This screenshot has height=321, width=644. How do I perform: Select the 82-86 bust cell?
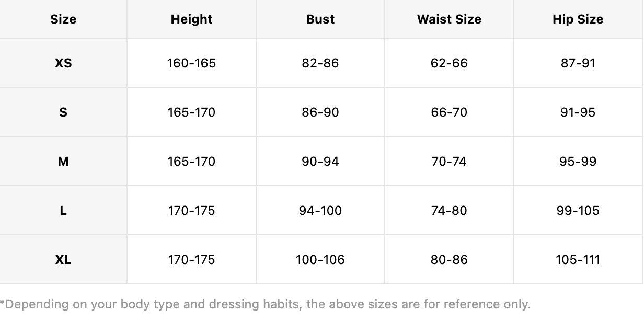320,63
